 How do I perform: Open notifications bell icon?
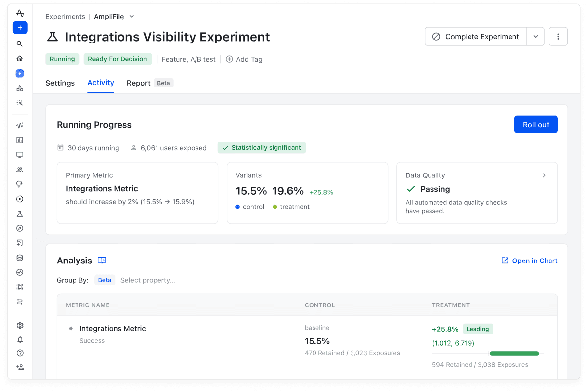[20, 340]
